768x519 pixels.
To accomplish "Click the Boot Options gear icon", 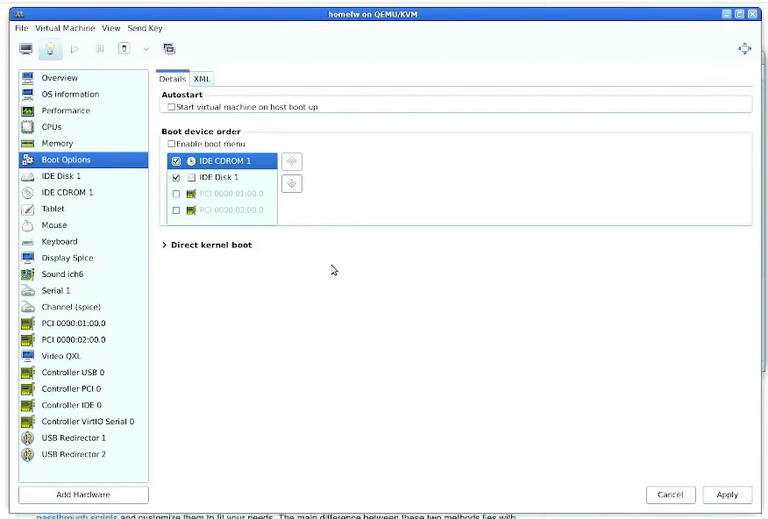I will (28, 160).
